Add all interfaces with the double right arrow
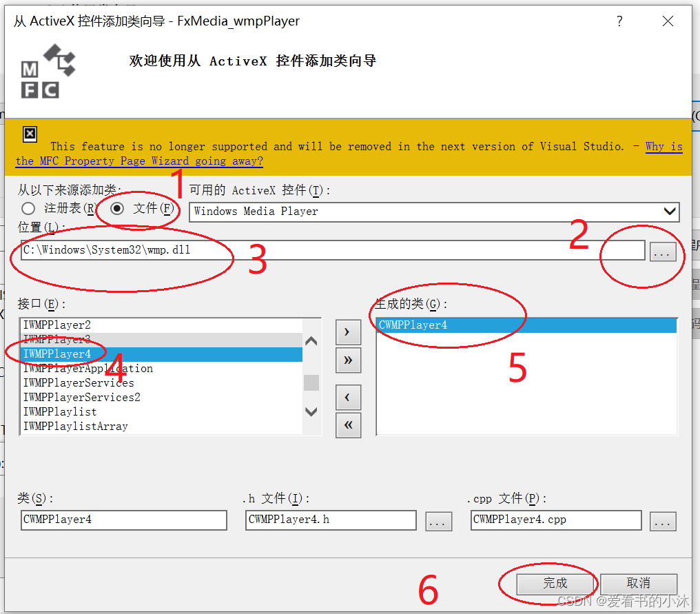 348,360
